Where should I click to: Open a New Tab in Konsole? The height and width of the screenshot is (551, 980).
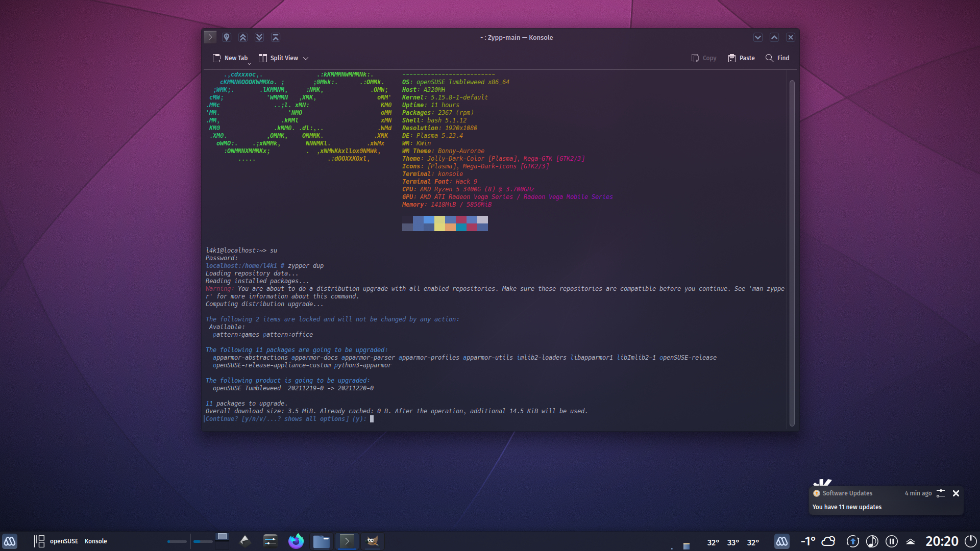(x=230, y=58)
